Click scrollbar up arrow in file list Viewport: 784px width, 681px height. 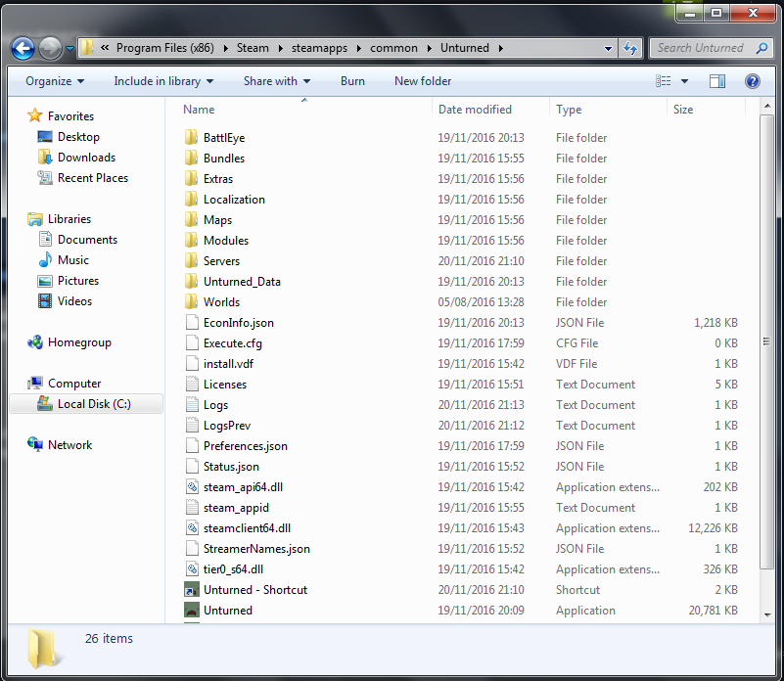[x=767, y=106]
